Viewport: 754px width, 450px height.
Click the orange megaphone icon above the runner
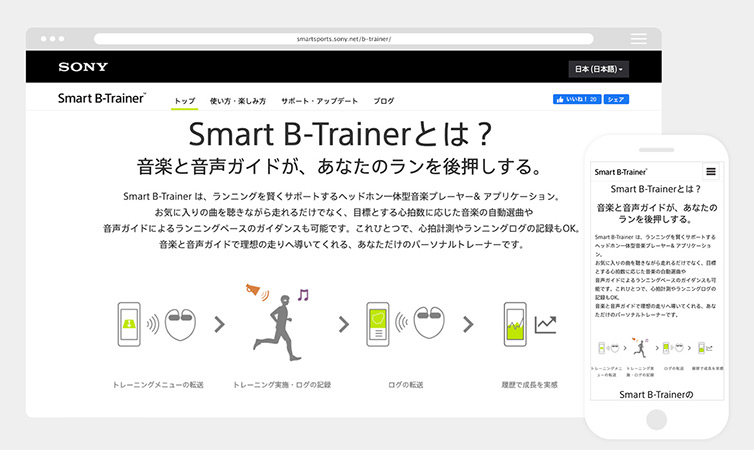tap(253, 290)
